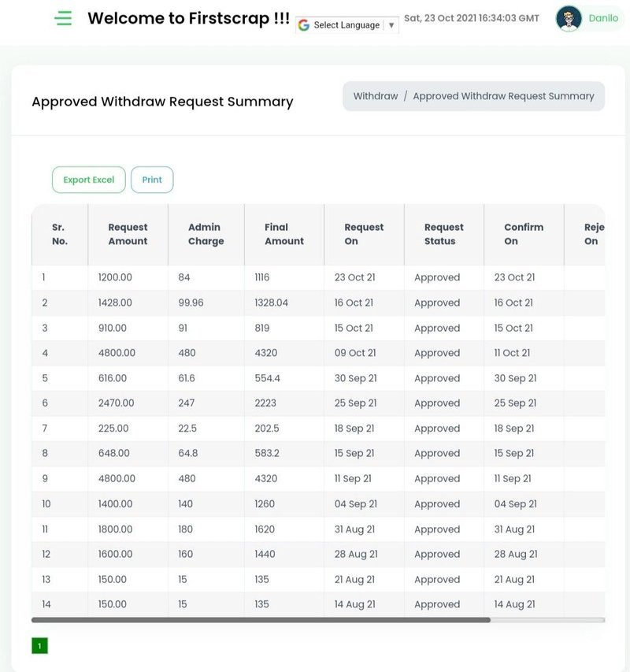Viewport: 630px width, 672px height.
Task: Click the Final Amount column header
Action: (284, 234)
